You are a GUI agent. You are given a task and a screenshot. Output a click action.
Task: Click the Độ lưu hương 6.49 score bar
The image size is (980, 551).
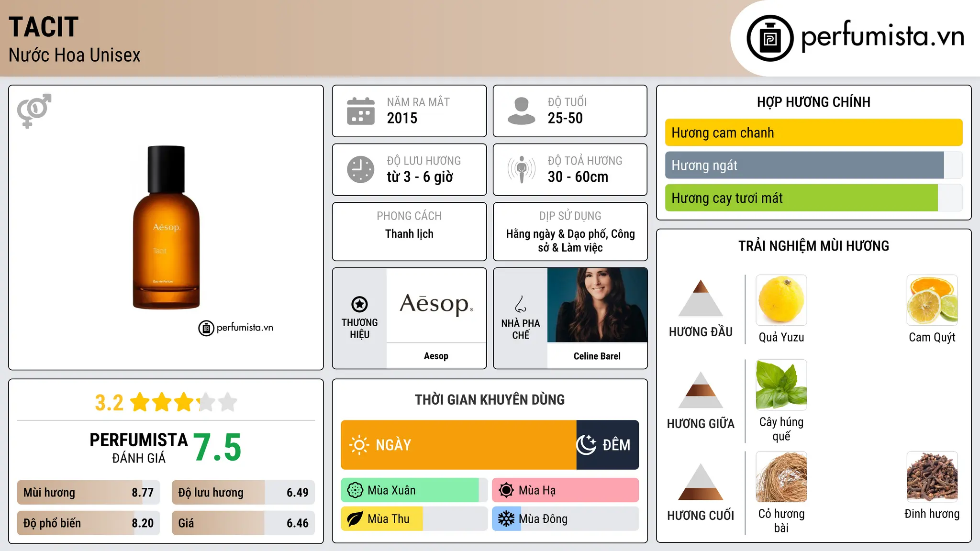tap(243, 492)
